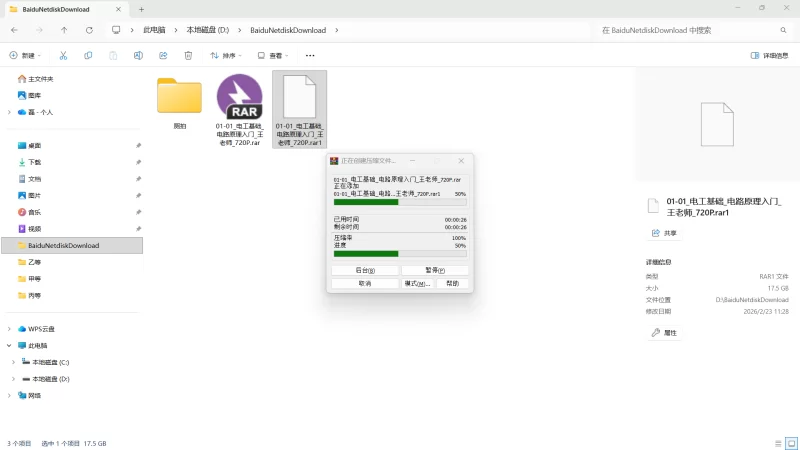The width and height of the screenshot is (800, 450).
Task: Click file preview thumbnail in details pane
Action: point(717,124)
